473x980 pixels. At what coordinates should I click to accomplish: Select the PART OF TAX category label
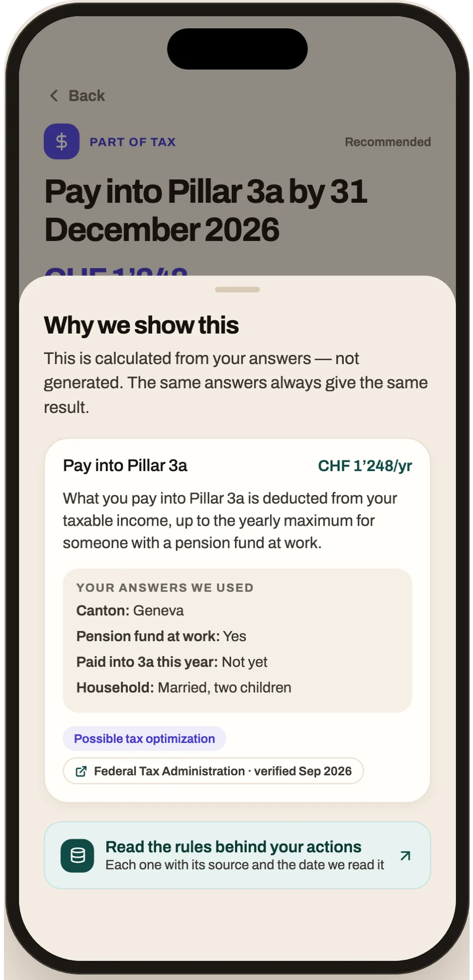(133, 142)
